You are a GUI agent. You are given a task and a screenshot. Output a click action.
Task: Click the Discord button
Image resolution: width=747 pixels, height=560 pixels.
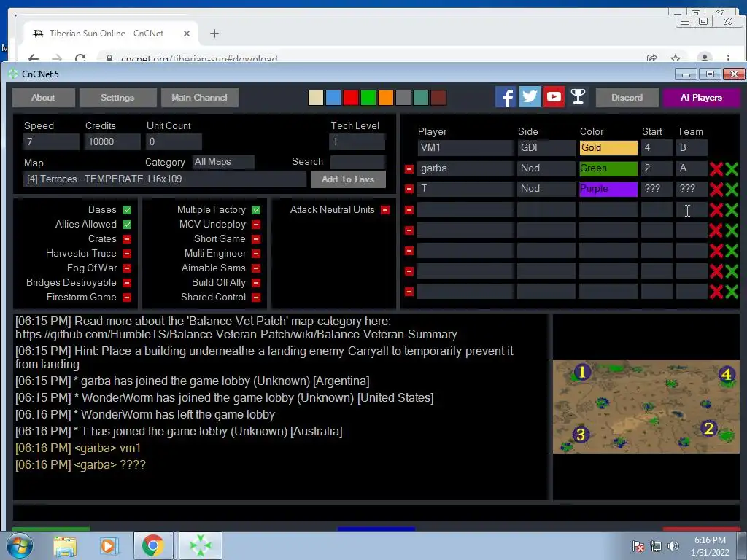(627, 98)
